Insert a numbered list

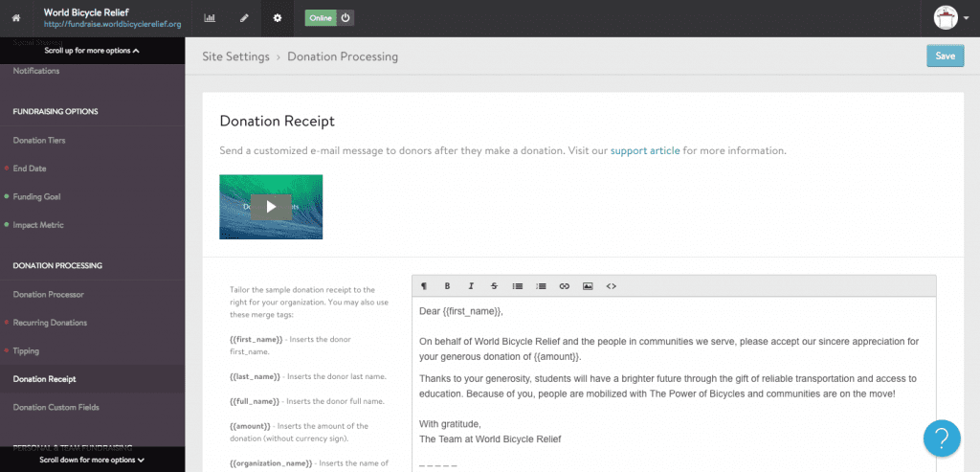[x=542, y=285]
